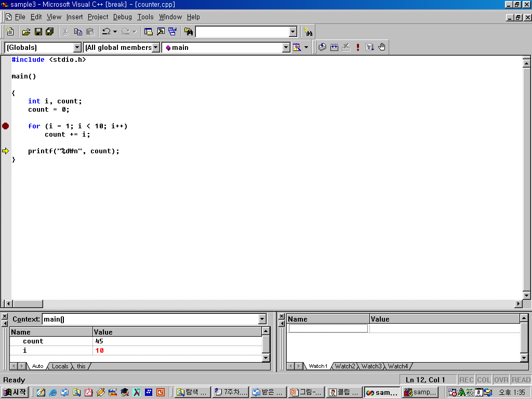Click the Windows Start button
This screenshot has height=399, width=532.
[15, 392]
